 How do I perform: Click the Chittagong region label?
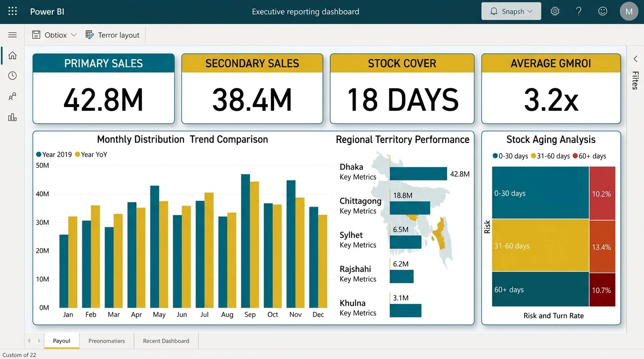[x=360, y=201]
